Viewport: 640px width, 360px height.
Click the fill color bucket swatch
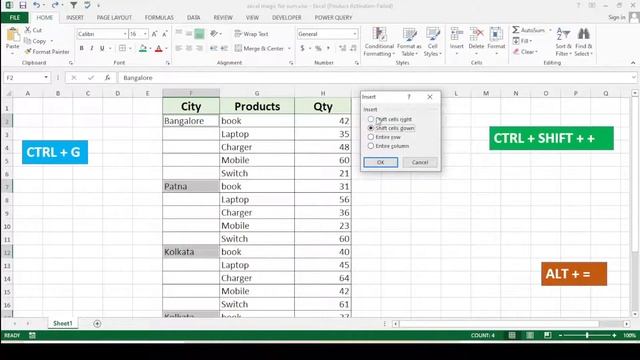pyautogui.click(x=142, y=49)
